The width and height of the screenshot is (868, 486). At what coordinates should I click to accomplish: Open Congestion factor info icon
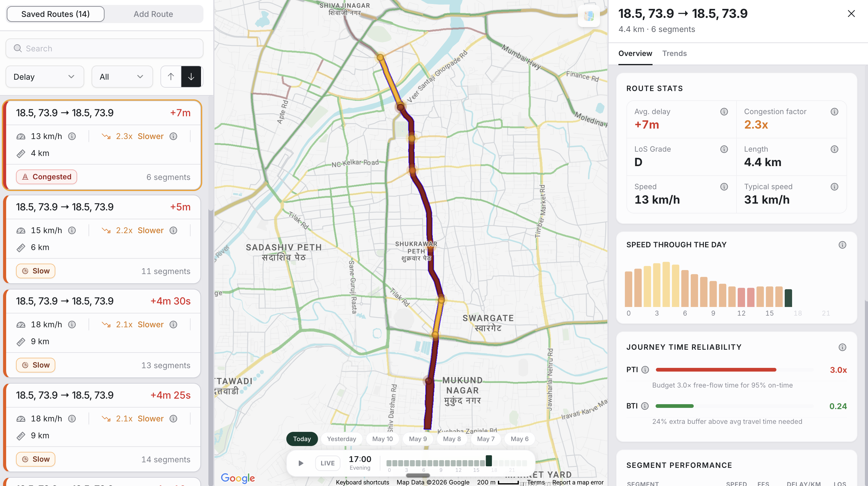click(834, 112)
